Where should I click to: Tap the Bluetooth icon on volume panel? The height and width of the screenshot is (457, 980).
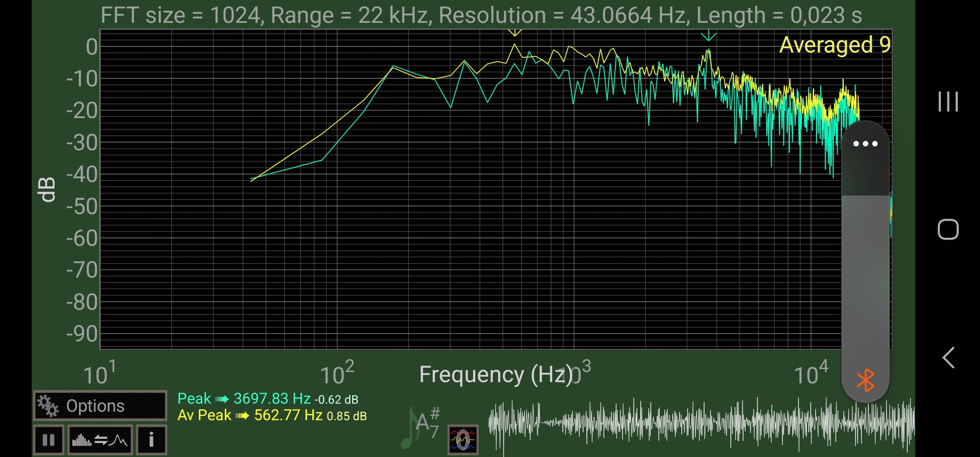(x=865, y=380)
